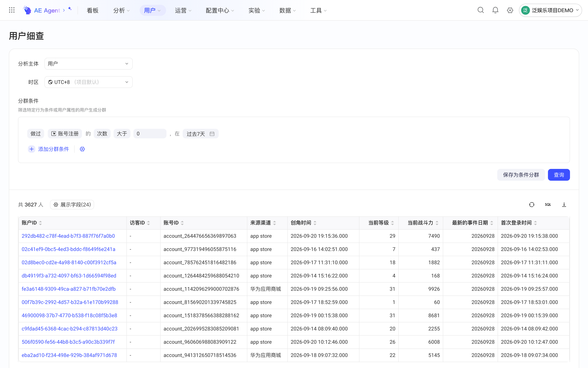
Task: Expand the 泛娱乐项目DEMO project switcher
Action: [550, 10]
